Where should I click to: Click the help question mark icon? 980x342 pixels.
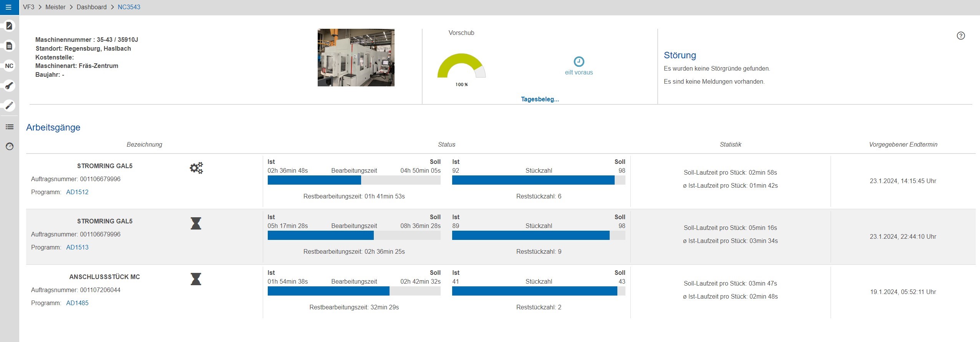coord(960,36)
